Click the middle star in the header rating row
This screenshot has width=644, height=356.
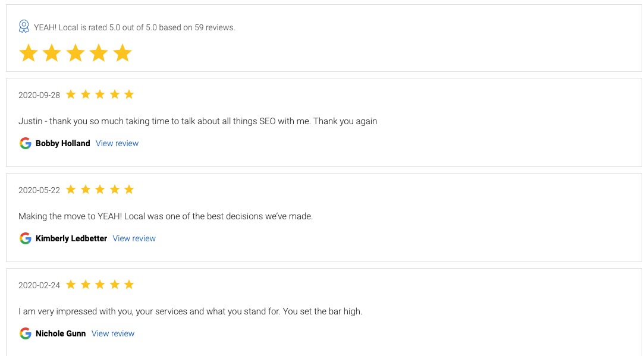75,53
